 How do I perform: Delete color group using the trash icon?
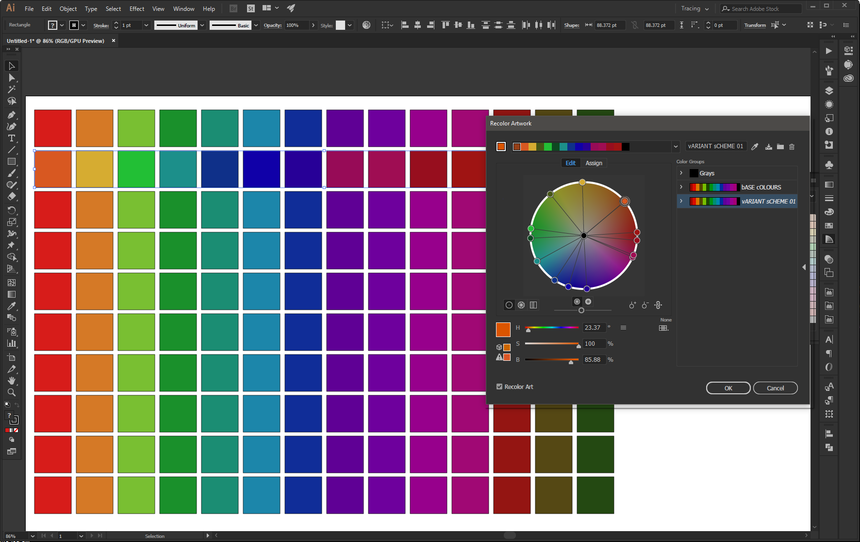click(x=791, y=147)
